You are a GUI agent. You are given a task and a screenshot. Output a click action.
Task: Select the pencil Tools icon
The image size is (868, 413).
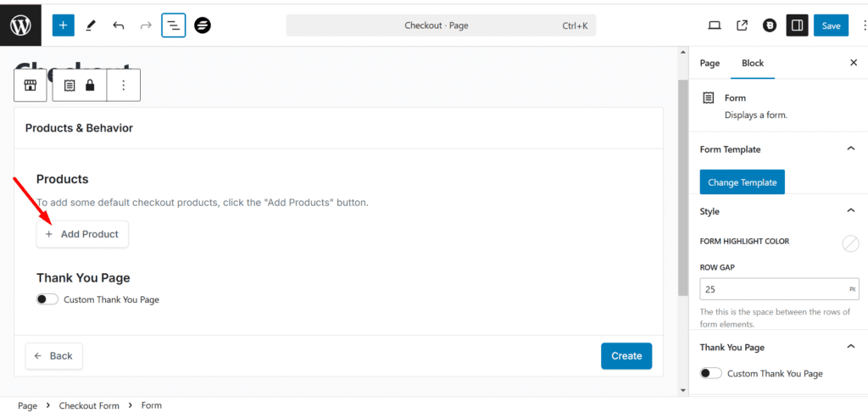pyautogui.click(x=91, y=25)
